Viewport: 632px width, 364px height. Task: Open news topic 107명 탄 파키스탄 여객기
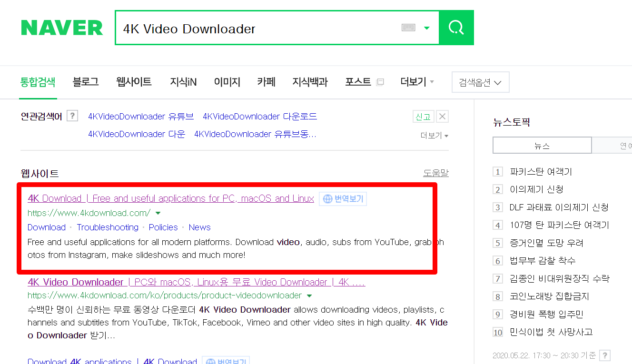click(559, 225)
